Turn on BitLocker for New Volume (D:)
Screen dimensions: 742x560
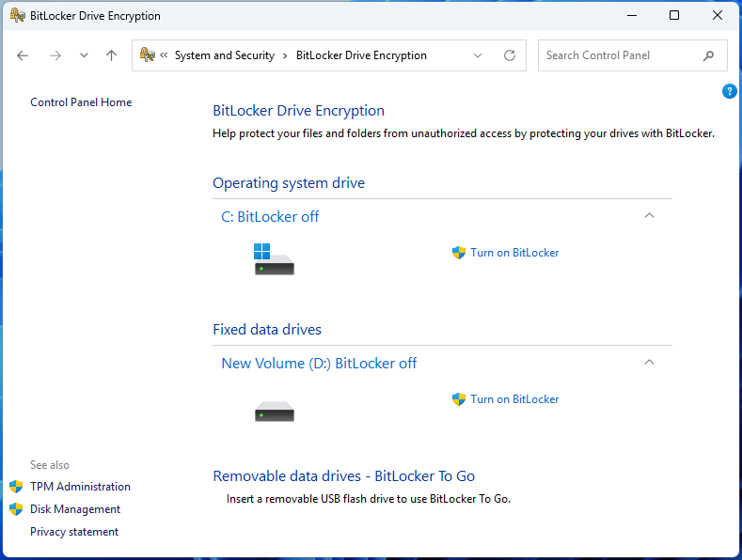click(514, 399)
